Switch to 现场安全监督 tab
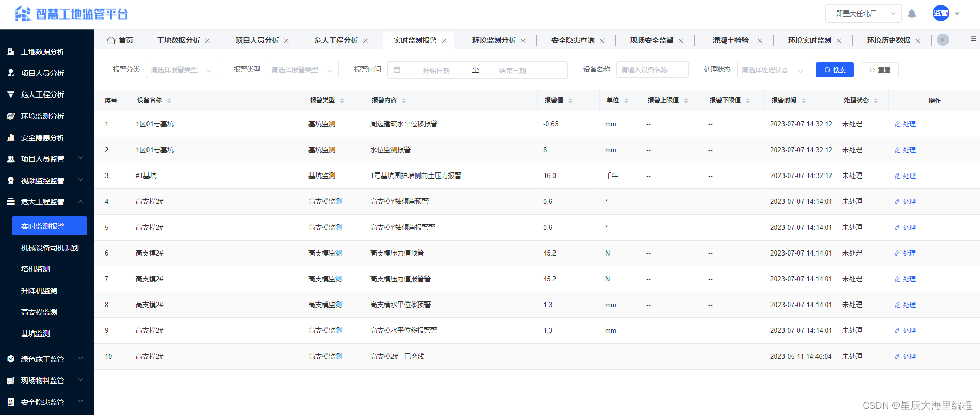980x415 pixels. coord(652,40)
